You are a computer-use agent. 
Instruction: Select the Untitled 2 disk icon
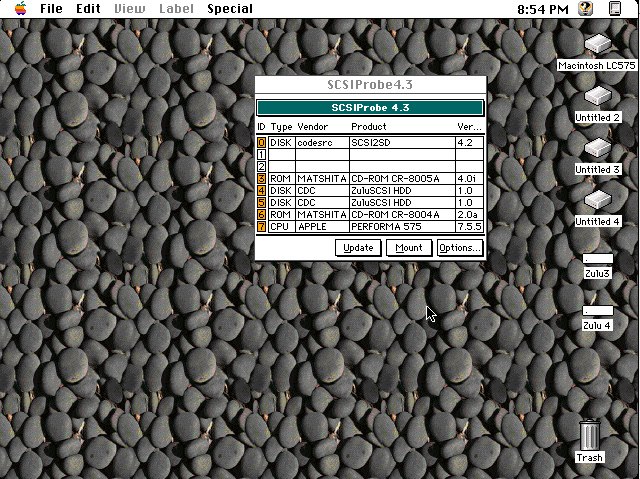tap(597, 96)
